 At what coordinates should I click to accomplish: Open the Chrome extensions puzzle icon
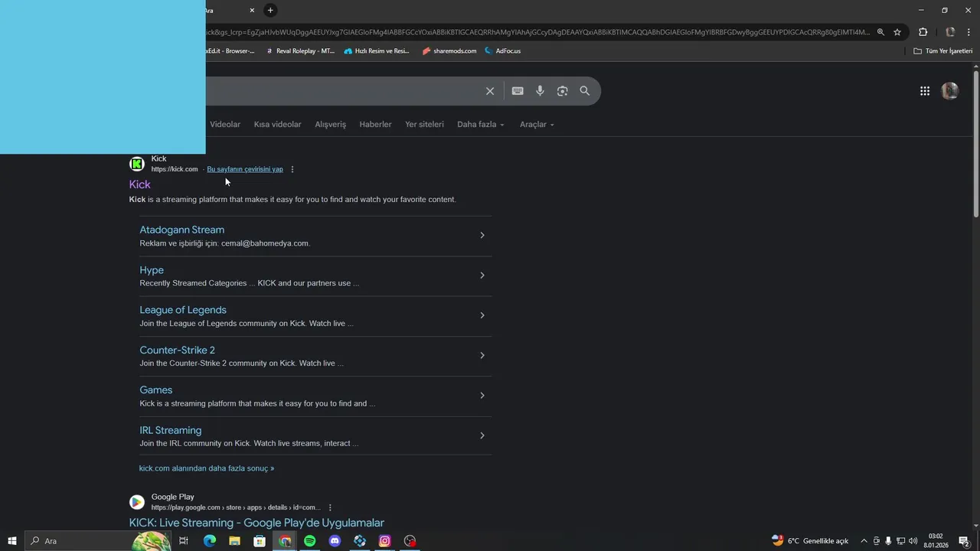(x=923, y=32)
